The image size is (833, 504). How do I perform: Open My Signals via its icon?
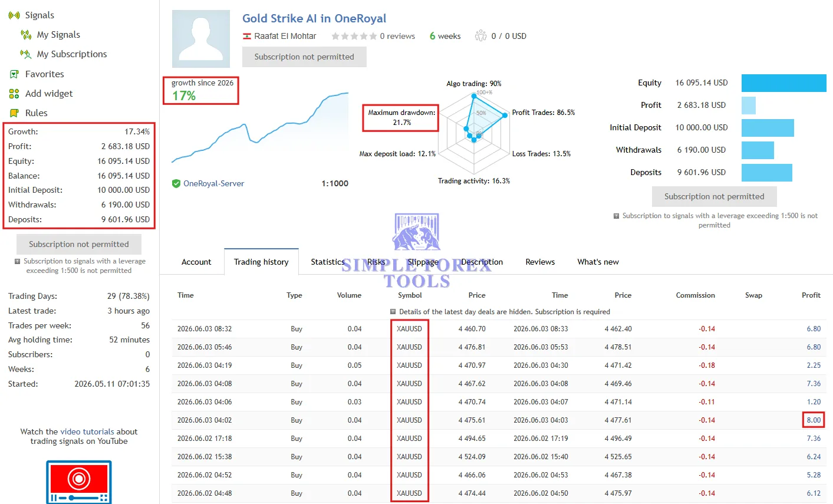point(26,35)
